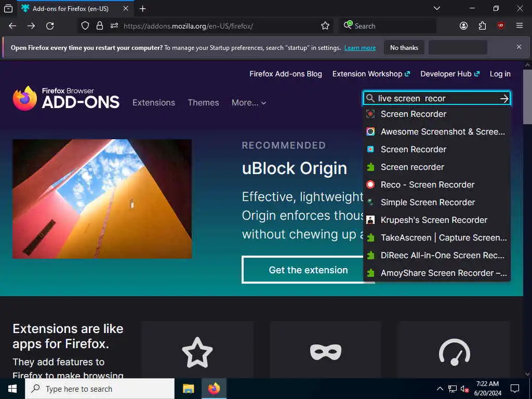Click the Windows taskbar search box
The image size is (532, 399).
click(x=100, y=389)
